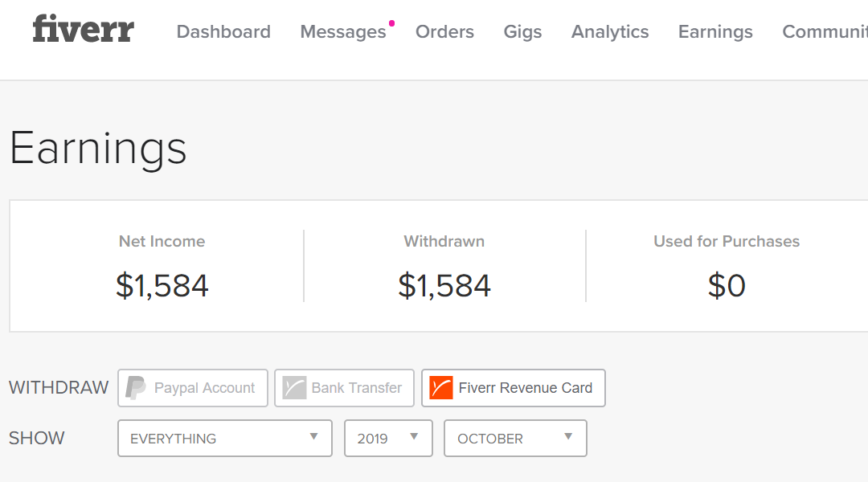868x482 pixels.
Task: Expand the EVERYTHING filter dropdown
Action: tap(225, 439)
